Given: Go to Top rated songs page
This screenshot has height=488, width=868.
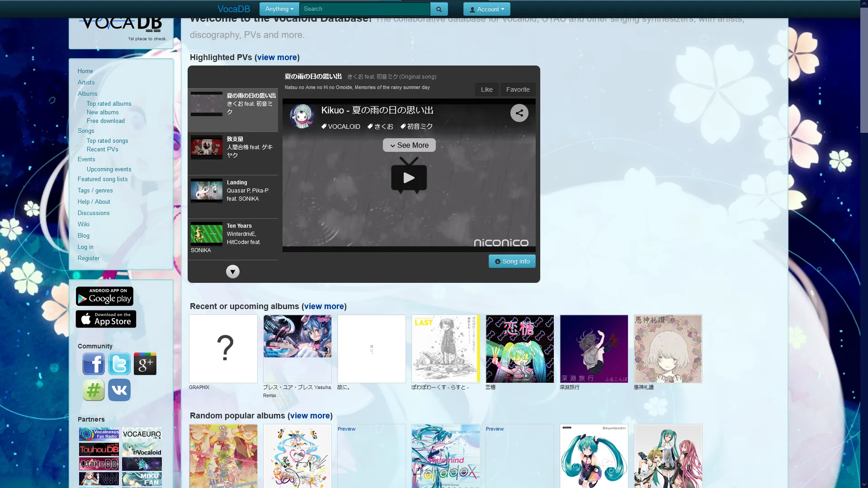Looking at the screenshot, I should coord(107,141).
